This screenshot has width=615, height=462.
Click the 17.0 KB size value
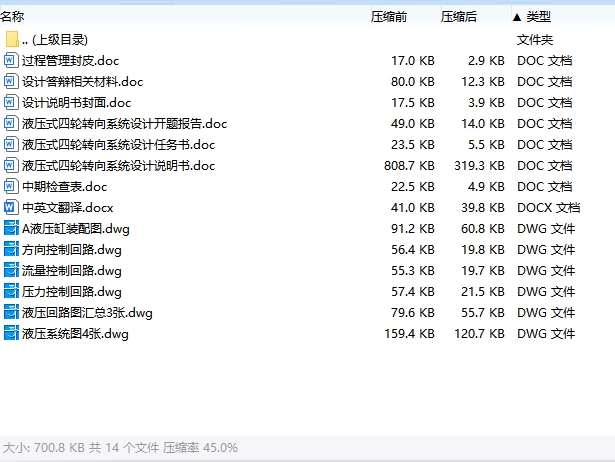point(413,60)
